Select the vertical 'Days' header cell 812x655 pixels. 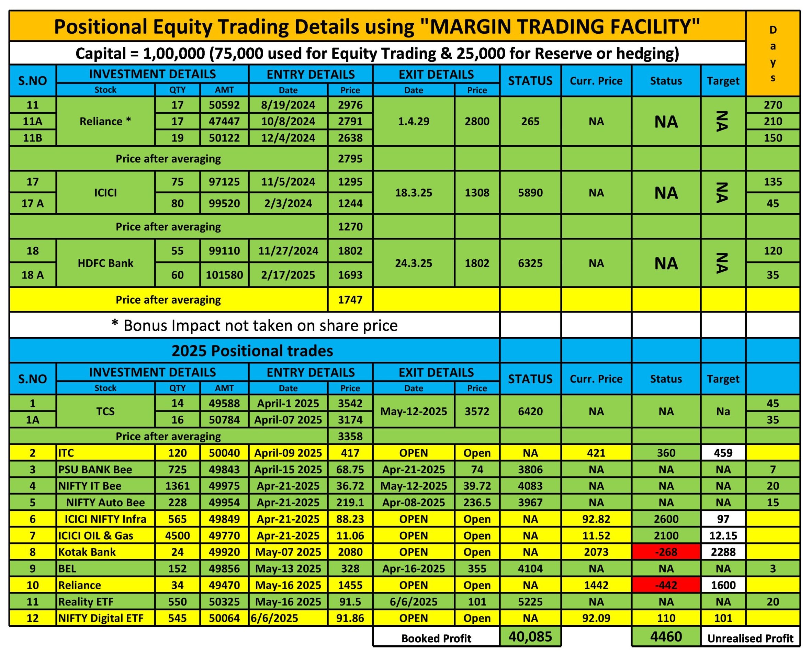point(773,53)
